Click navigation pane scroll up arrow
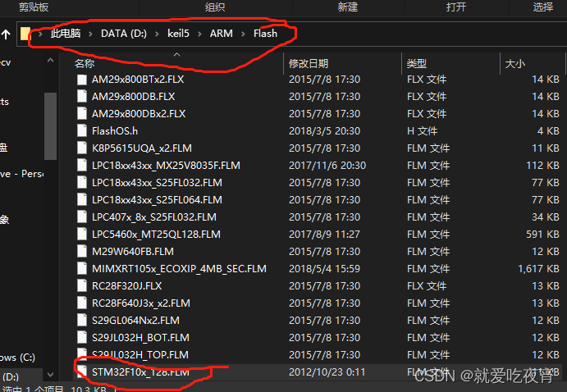Screen dimensions: 567x392 (51, 61)
